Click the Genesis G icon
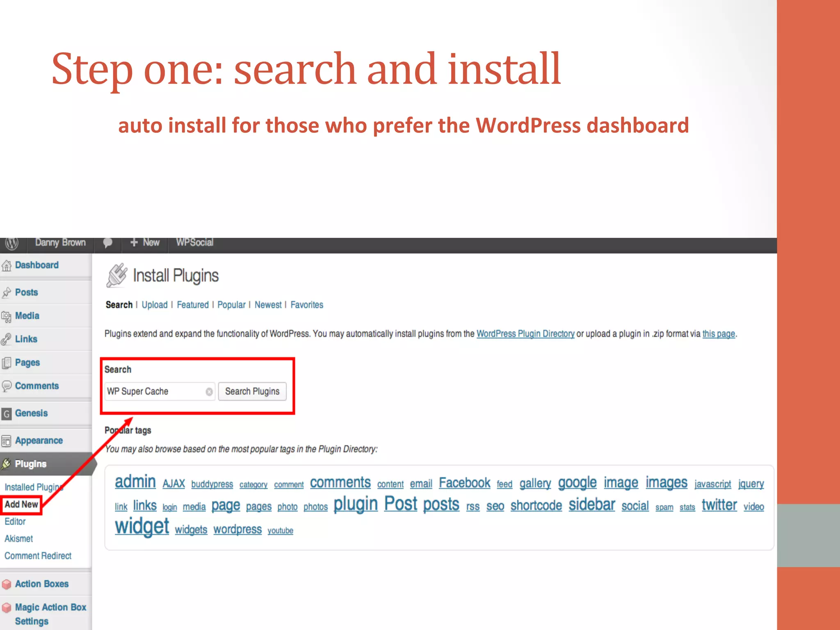This screenshot has height=630, width=840. (x=7, y=414)
